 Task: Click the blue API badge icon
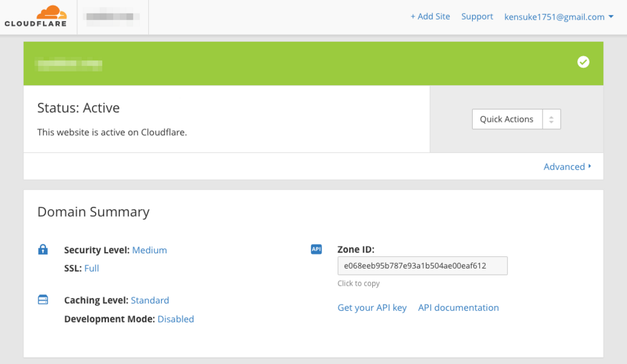click(317, 250)
